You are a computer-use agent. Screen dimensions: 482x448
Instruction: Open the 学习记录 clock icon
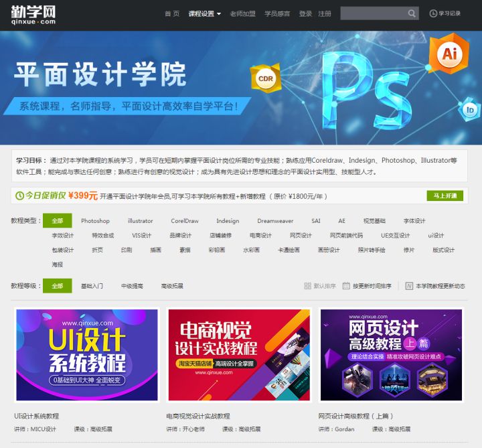coord(433,13)
